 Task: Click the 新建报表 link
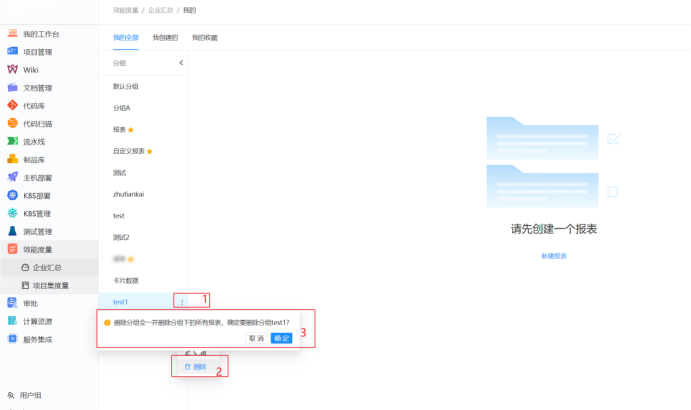point(554,256)
